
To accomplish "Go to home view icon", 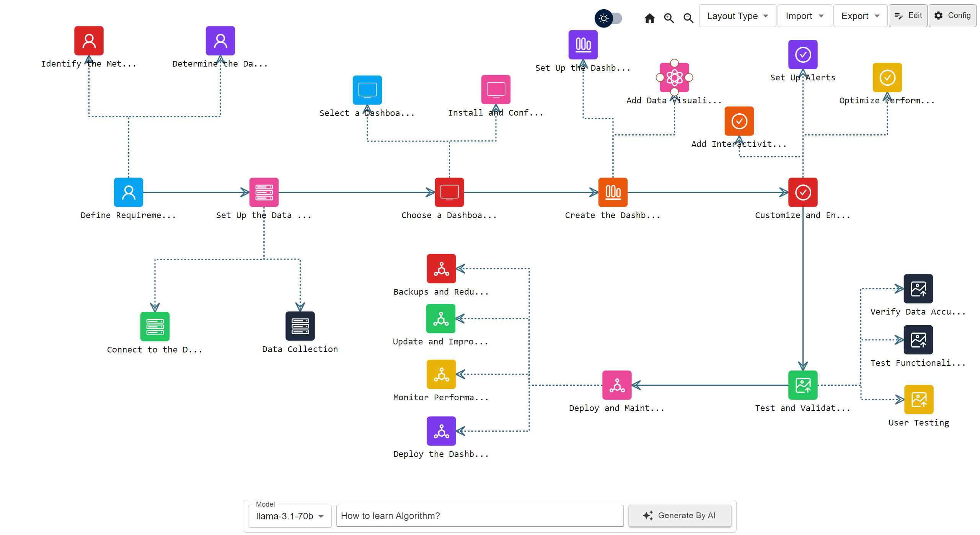I will (649, 18).
